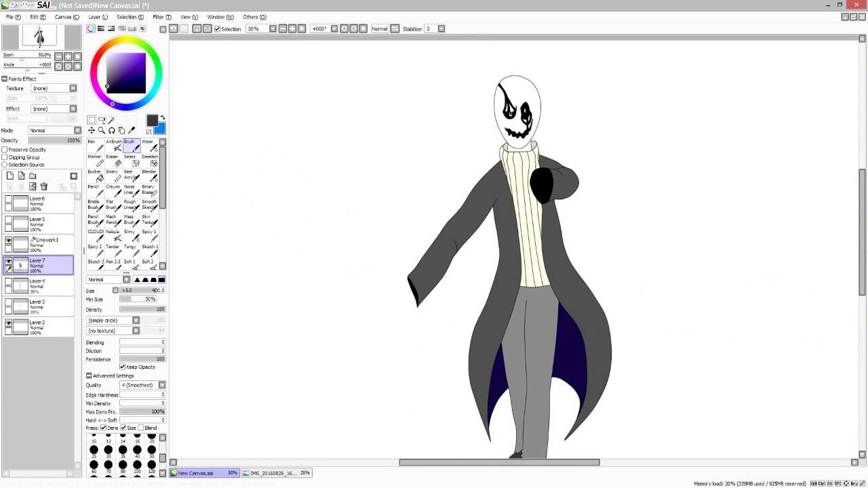Adjust the layer Opacity slider
The width and height of the screenshot is (868, 488).
[54, 140]
